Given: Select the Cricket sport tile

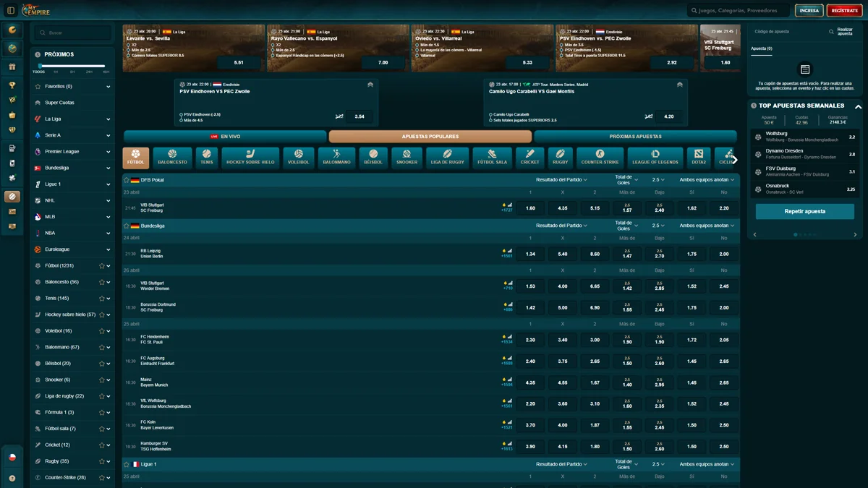Looking at the screenshot, I should pyautogui.click(x=529, y=158).
